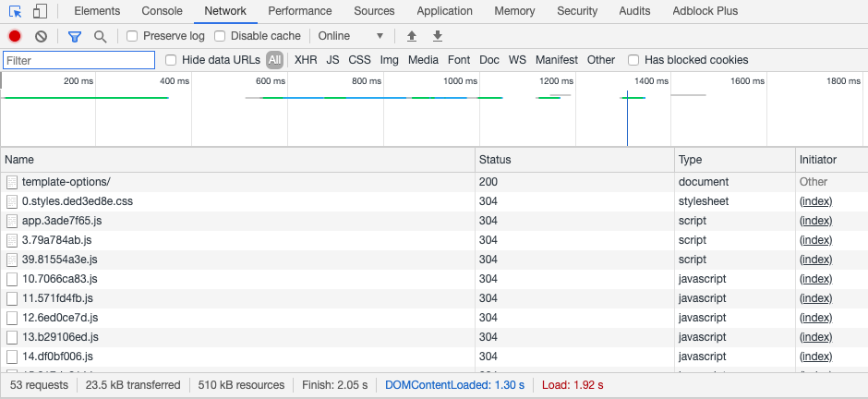Image resolution: width=868 pixels, height=399 pixels.
Task: Open the Memory tab
Action: (515, 11)
